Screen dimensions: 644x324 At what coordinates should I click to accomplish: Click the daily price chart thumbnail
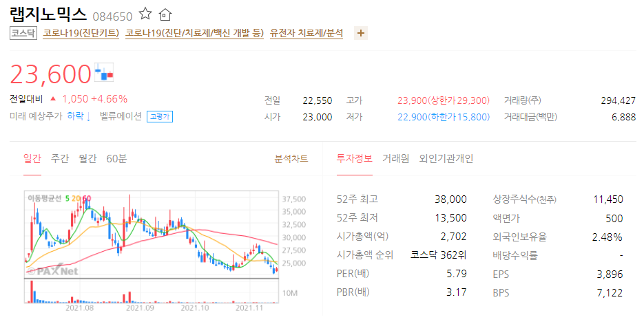click(152, 235)
